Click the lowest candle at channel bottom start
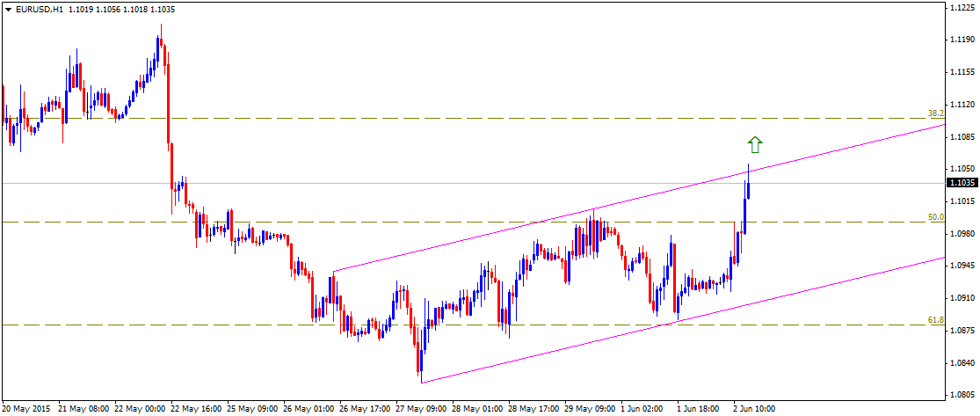The width and height of the screenshot is (980, 416). [x=420, y=361]
